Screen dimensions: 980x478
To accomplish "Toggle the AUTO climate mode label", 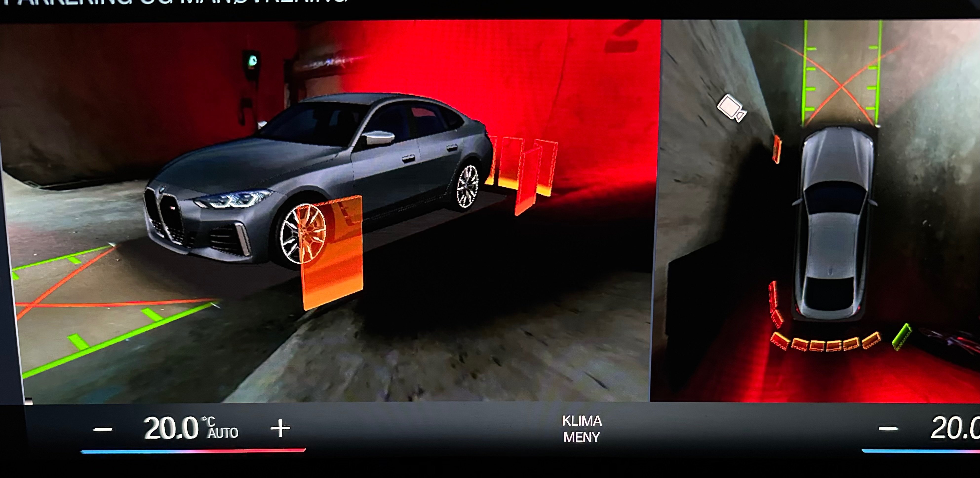I will (x=223, y=433).
